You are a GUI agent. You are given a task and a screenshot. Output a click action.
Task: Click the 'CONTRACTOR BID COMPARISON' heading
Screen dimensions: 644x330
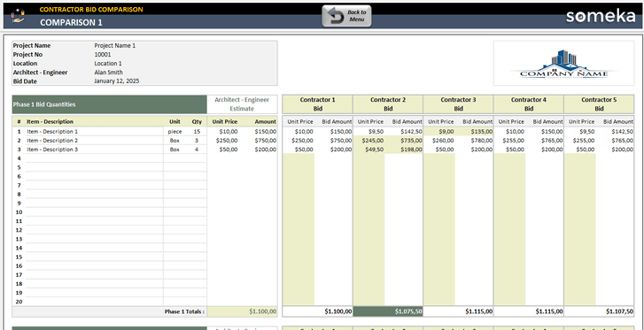(91, 10)
